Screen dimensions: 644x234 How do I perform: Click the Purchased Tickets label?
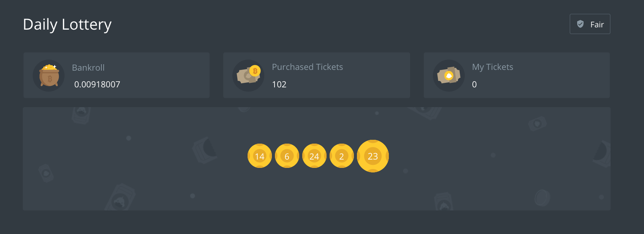(x=307, y=67)
